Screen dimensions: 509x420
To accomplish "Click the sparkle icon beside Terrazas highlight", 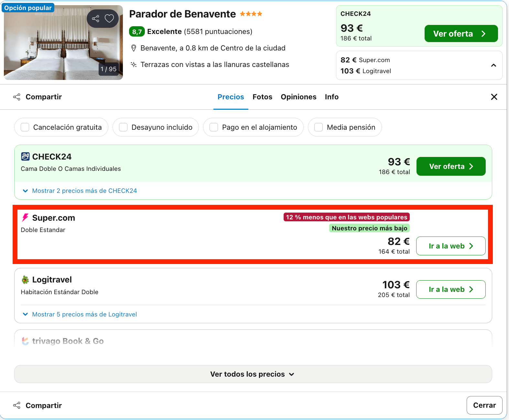I will pyautogui.click(x=134, y=64).
